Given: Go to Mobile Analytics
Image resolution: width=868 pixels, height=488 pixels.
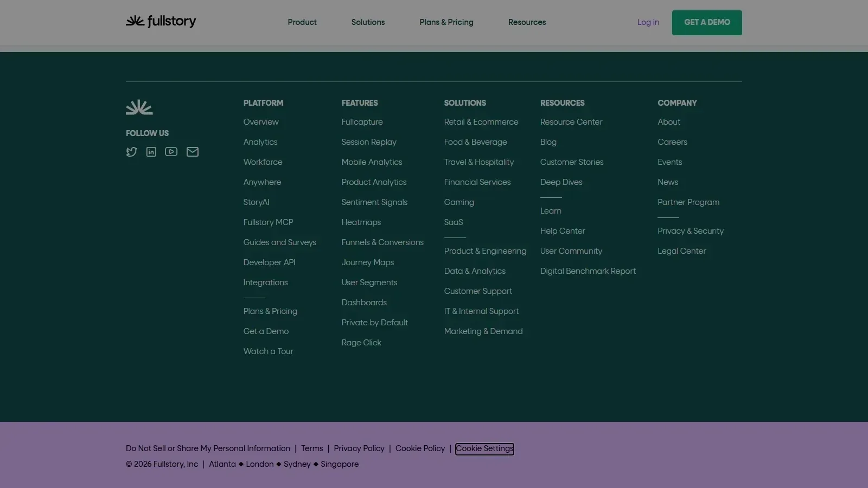Looking at the screenshot, I should (x=372, y=162).
